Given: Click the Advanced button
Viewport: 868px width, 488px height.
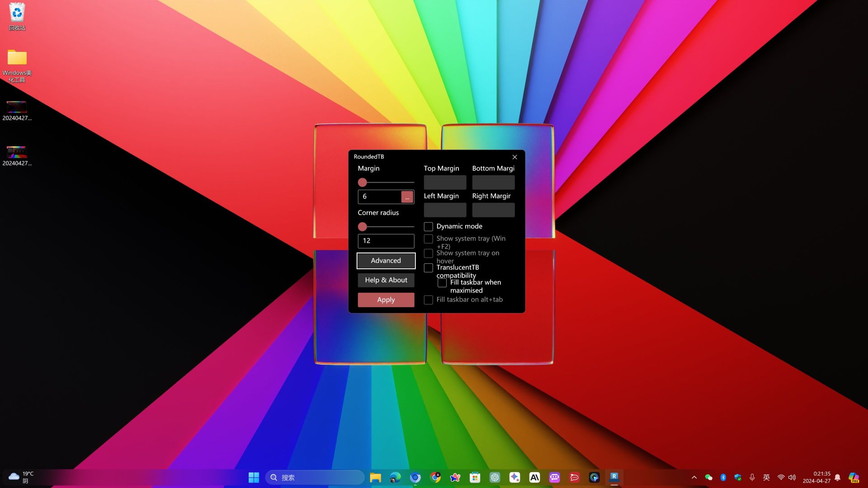Looking at the screenshot, I should tap(386, 261).
